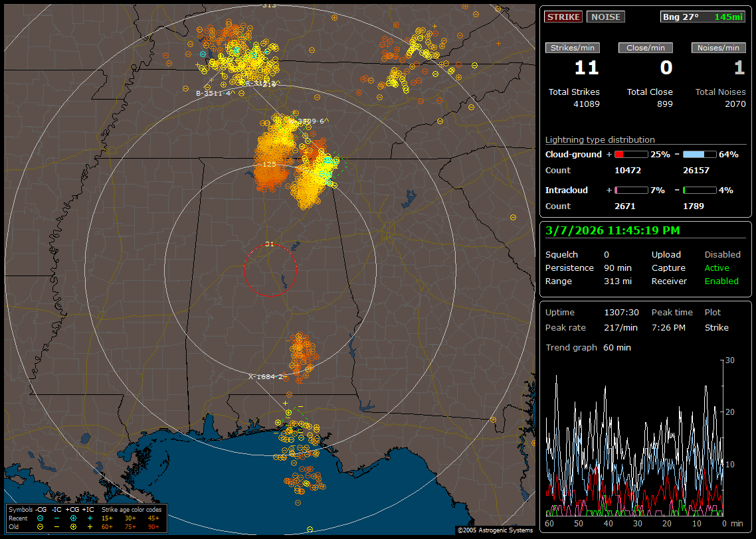Screen dimensions: 756x539
Task: Click the Close/min header button
Action: (x=646, y=48)
